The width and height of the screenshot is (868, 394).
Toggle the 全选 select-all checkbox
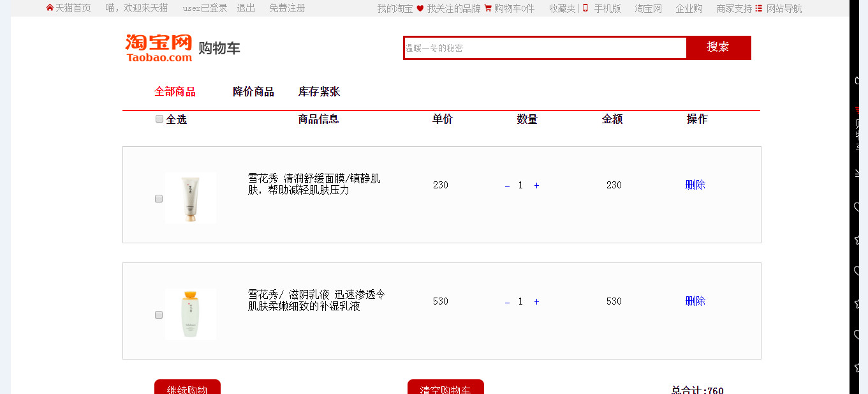tap(159, 119)
